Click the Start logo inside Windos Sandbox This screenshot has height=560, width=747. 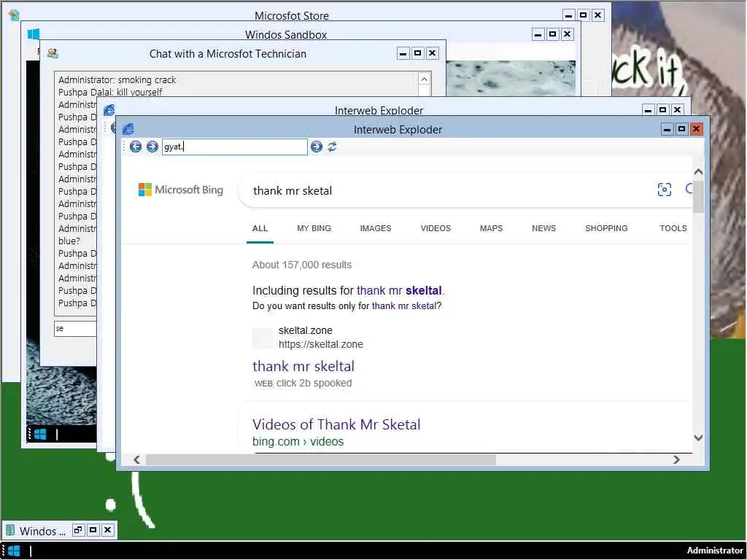tap(40, 435)
